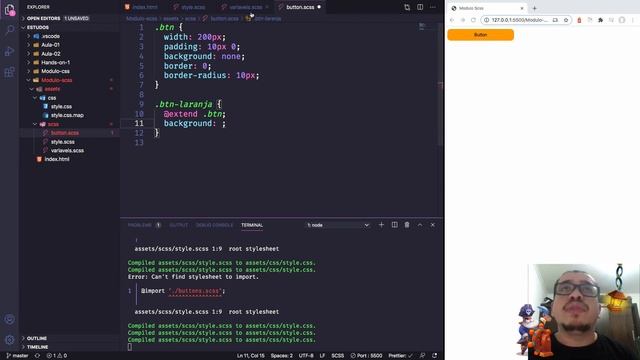The height and width of the screenshot is (360, 640).
Task: Click the red extension icon in browser toolbar
Action: pos(579,20)
